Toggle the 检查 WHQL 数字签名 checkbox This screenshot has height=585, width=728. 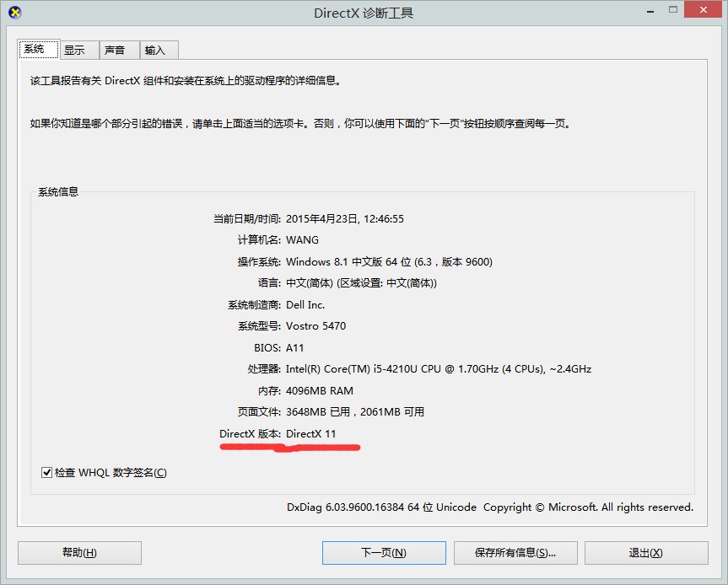(x=46, y=471)
